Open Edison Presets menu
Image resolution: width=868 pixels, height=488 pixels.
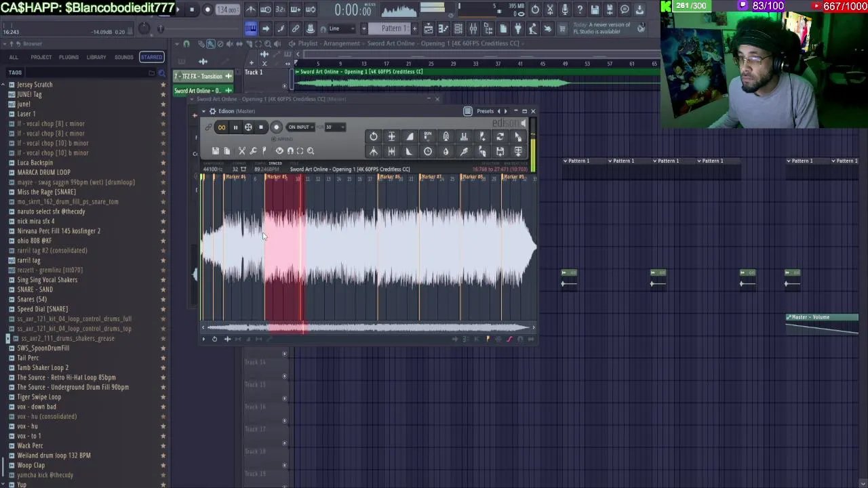click(x=485, y=111)
